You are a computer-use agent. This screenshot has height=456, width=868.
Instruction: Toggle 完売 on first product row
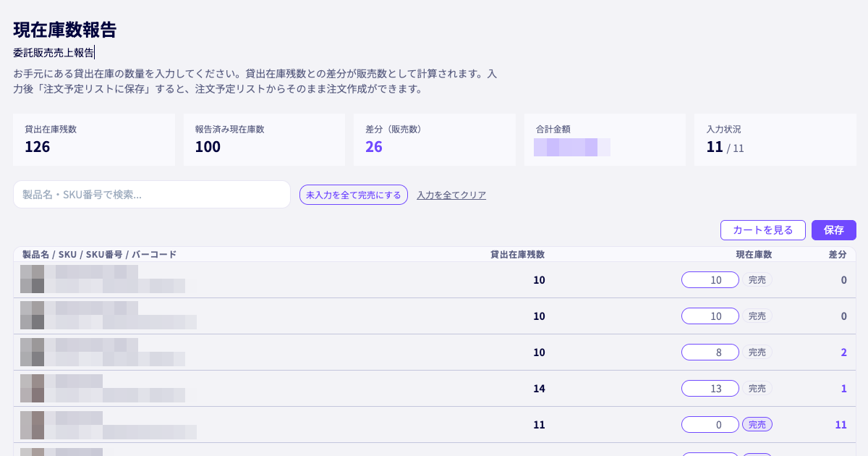click(x=757, y=280)
